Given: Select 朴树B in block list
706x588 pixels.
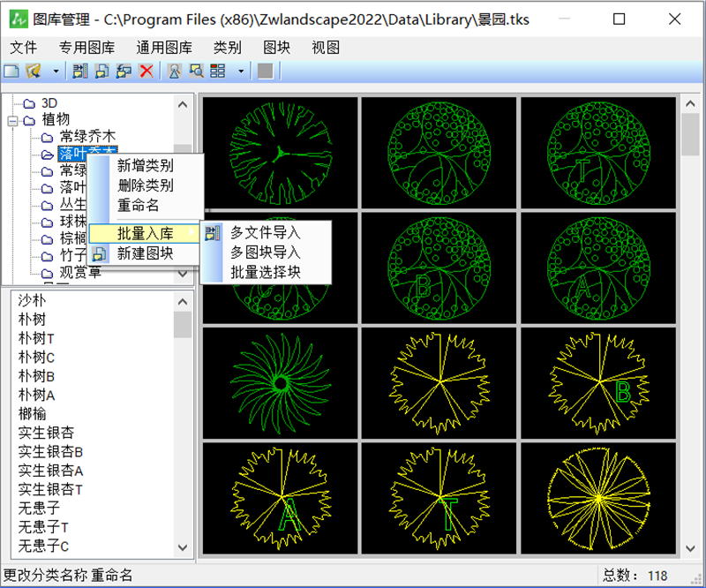Looking at the screenshot, I should tap(36, 376).
